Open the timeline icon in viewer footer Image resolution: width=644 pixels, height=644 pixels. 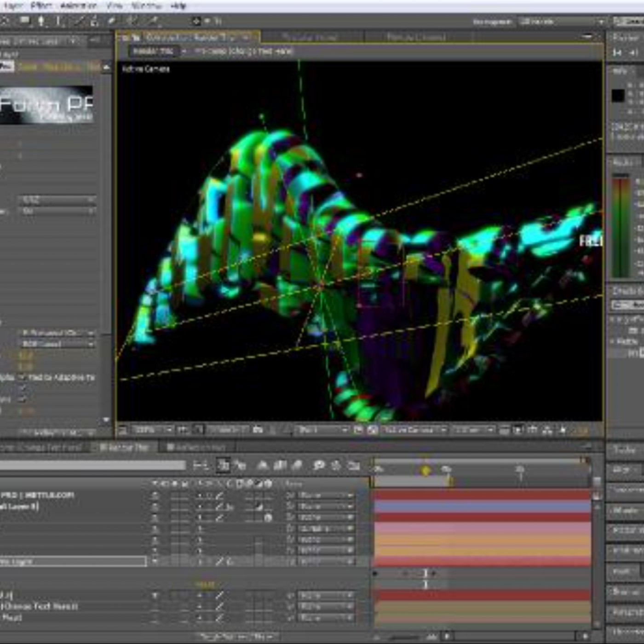(532, 430)
